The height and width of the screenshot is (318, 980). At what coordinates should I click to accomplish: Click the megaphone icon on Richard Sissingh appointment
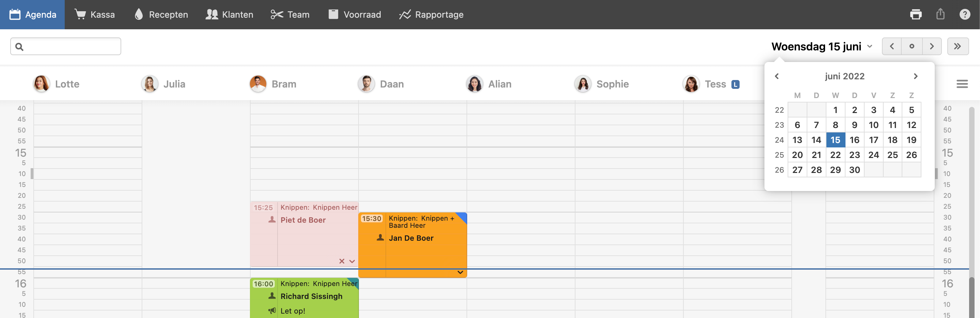click(272, 311)
